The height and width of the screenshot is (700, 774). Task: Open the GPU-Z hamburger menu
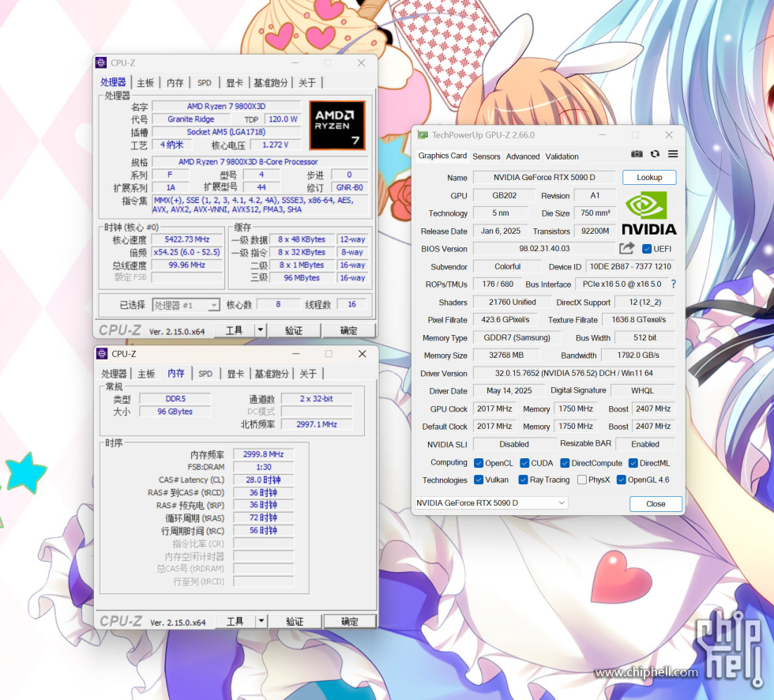673,154
